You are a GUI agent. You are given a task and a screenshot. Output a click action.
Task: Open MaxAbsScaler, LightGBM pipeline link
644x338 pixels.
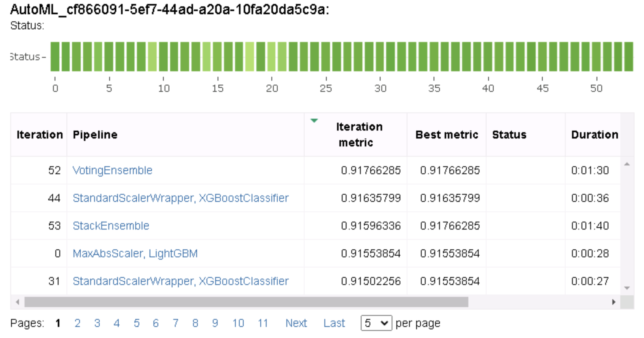(135, 253)
